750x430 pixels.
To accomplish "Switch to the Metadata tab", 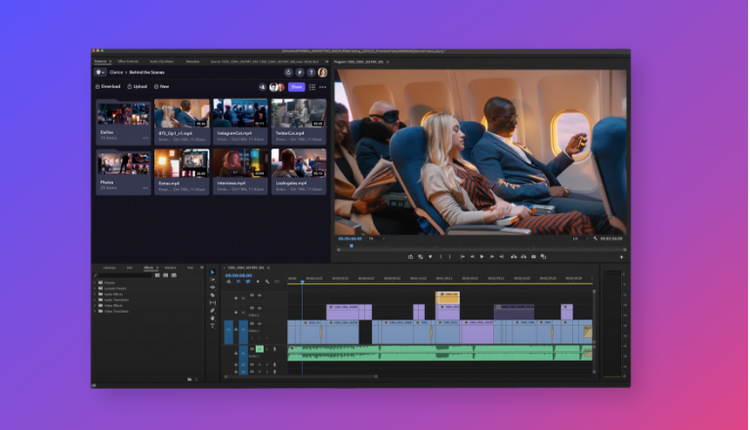I will pos(193,62).
